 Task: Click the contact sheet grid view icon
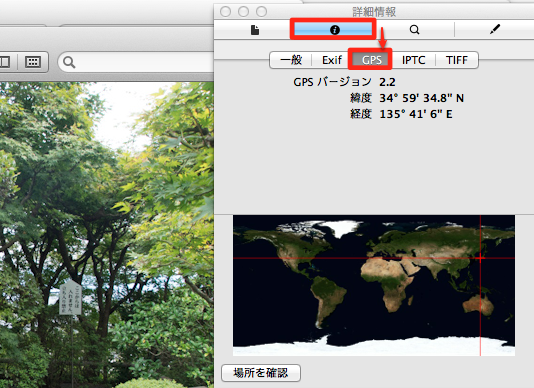pos(33,62)
